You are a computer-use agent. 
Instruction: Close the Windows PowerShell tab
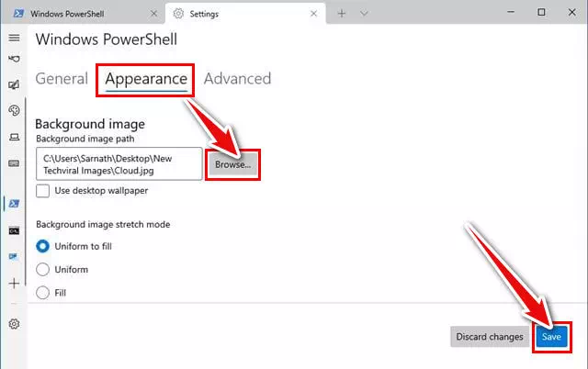click(153, 14)
